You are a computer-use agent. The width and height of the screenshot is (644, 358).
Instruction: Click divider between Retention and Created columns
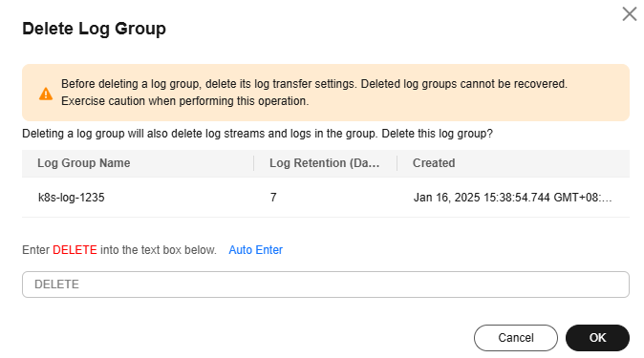pos(397,163)
